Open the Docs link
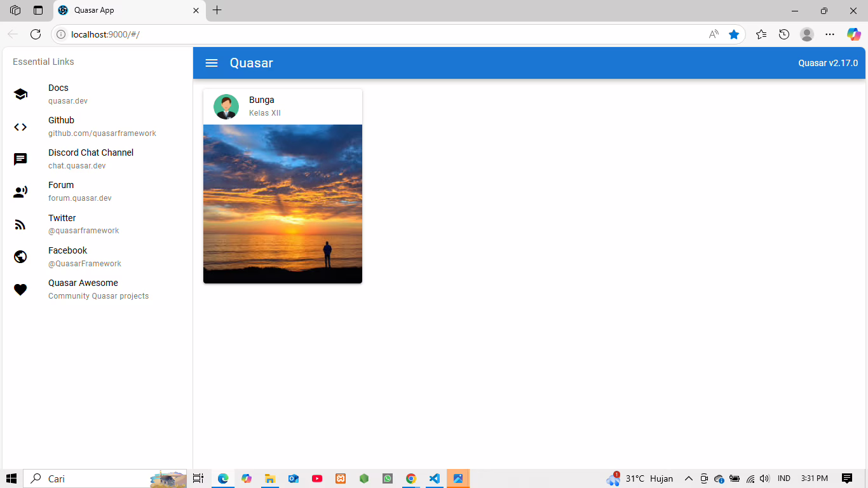 coord(97,94)
